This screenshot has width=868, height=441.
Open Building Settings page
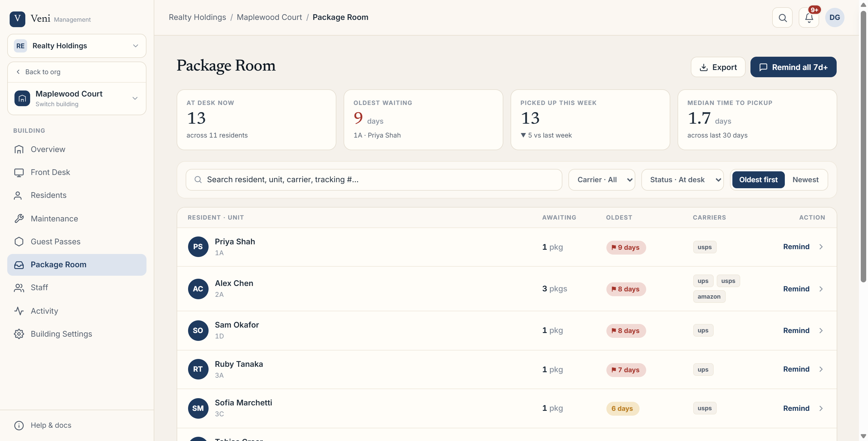pyautogui.click(x=77, y=334)
